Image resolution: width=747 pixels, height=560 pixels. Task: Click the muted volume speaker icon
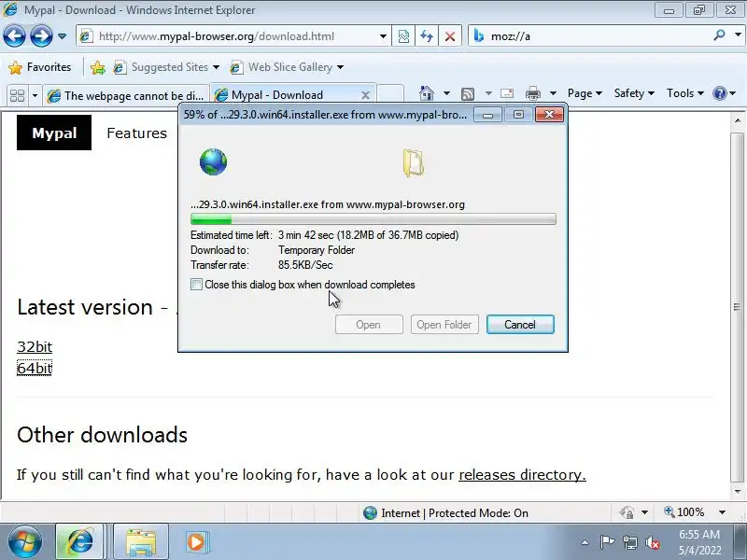(652, 542)
